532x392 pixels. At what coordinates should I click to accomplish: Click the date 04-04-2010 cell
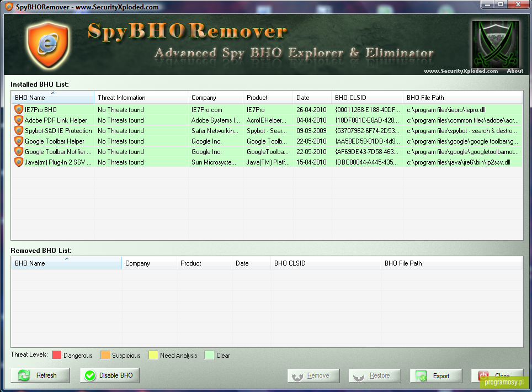pos(311,120)
